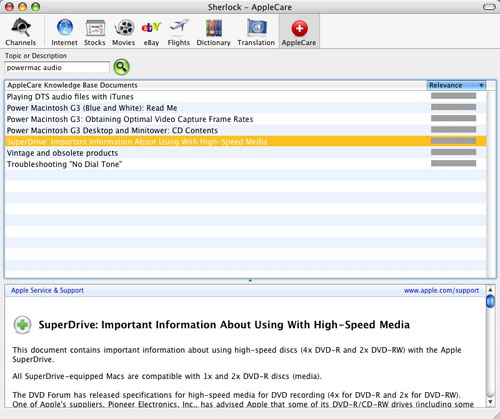Image resolution: width=500 pixels, height=419 pixels.
Task: Click the green zoom window button
Action: click(x=35, y=7)
